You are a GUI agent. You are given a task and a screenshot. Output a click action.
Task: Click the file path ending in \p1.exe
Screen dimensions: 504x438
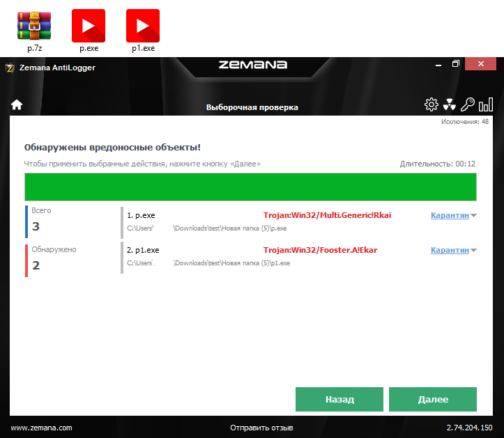(x=208, y=263)
